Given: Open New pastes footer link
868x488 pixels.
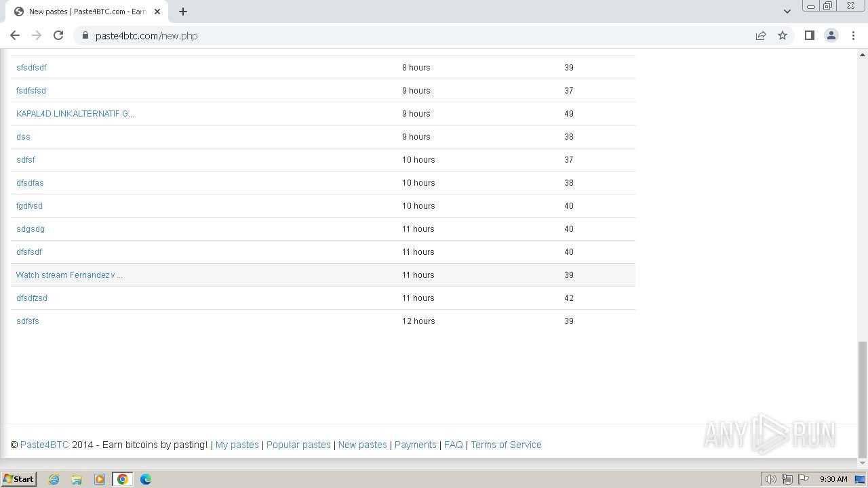Looking at the screenshot, I should [363, 445].
